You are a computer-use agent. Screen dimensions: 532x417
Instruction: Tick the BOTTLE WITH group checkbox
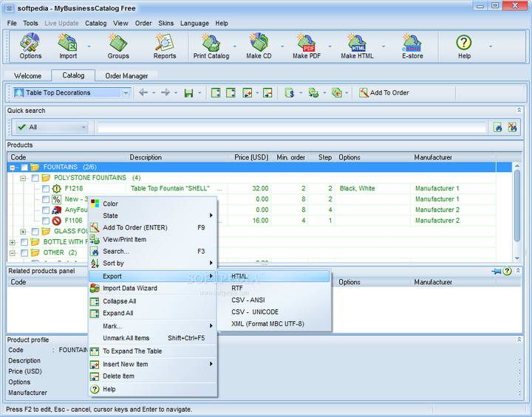(24, 242)
